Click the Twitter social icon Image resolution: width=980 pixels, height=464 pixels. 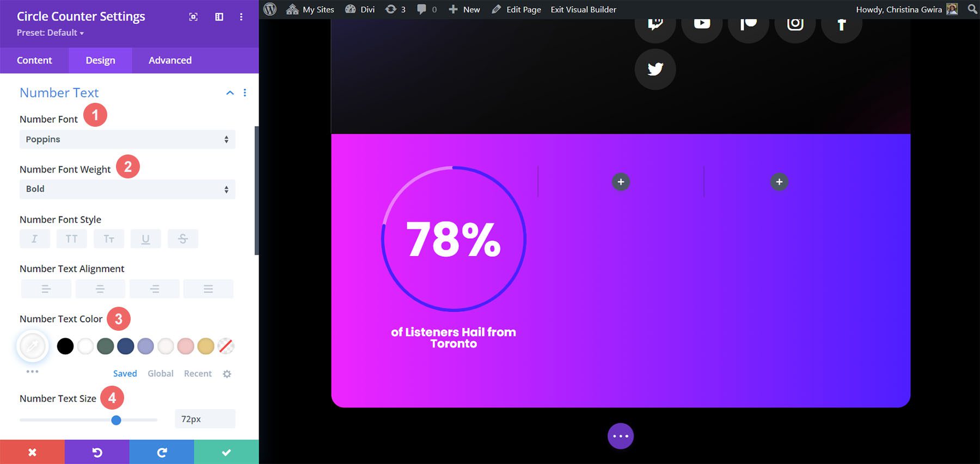pos(655,69)
